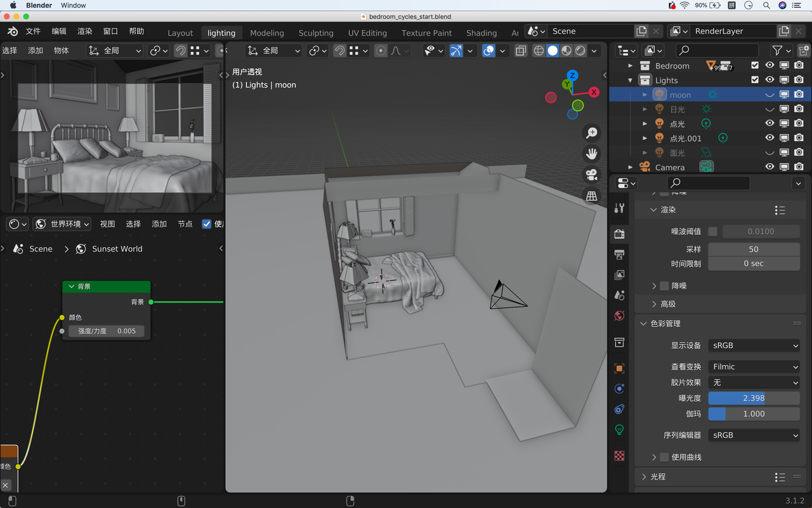Switch viewport to wireframe shading mode
This screenshot has width=812, height=508.
click(539, 51)
